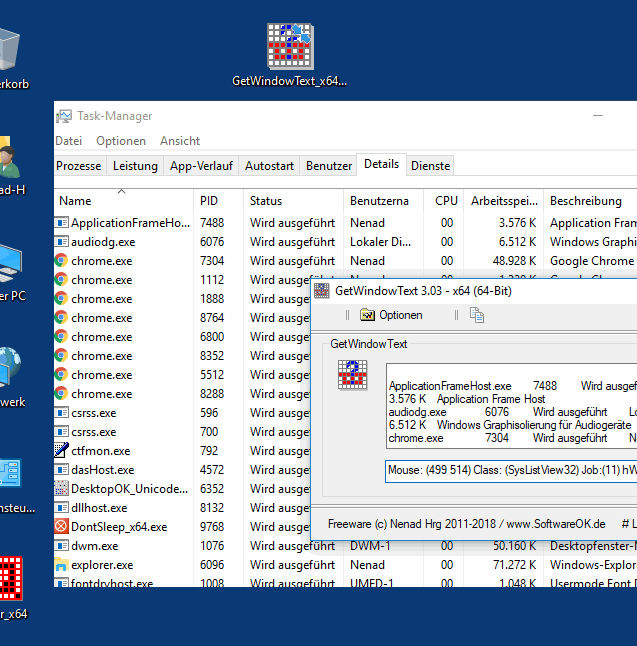Click the Mouse/Class info field in GetWindowText
This screenshot has width=637, height=646.
pyautogui.click(x=511, y=471)
